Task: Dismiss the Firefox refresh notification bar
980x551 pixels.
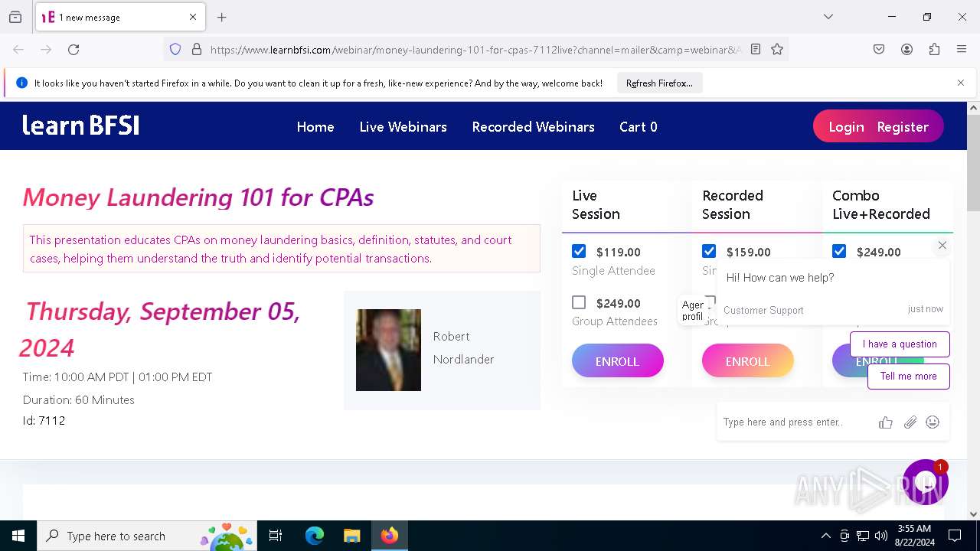Action: 961,83
